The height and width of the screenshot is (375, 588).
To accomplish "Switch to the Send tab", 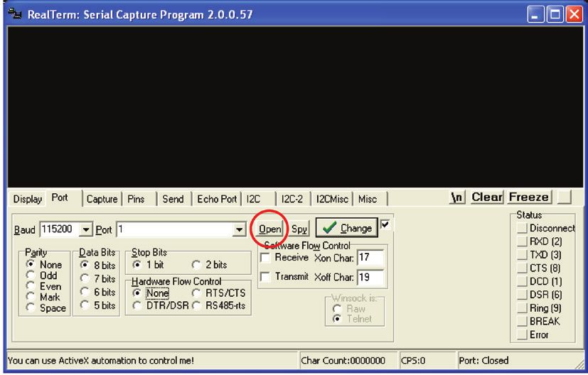I will pyautogui.click(x=173, y=199).
